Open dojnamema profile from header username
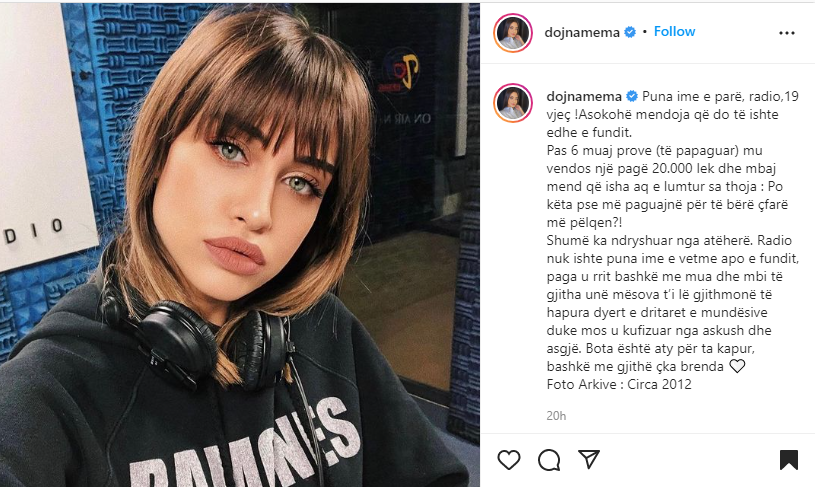This screenshot has width=815, height=487. (582, 33)
